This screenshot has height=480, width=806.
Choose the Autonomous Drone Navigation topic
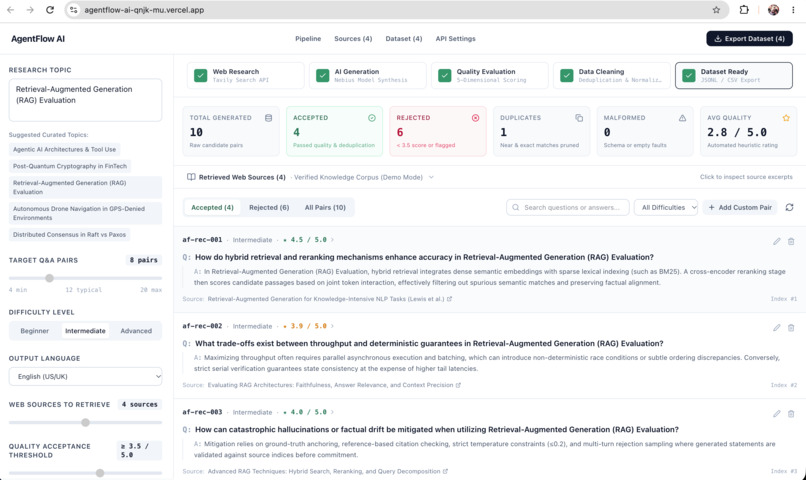click(x=85, y=213)
